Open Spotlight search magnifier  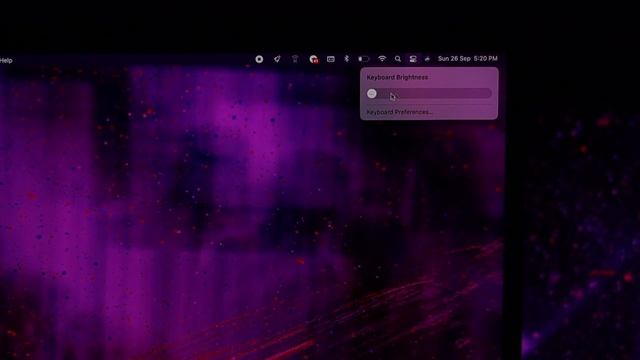[x=398, y=59]
